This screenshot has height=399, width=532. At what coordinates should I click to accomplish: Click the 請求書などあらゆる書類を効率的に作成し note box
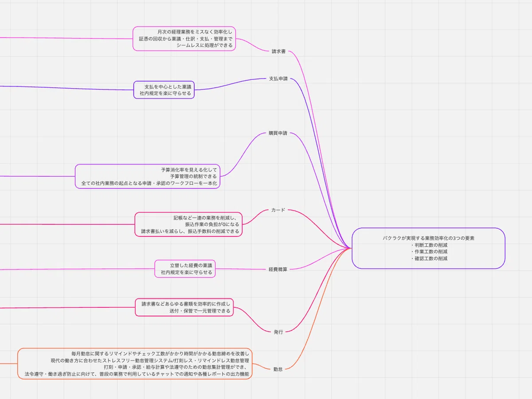pos(184,307)
